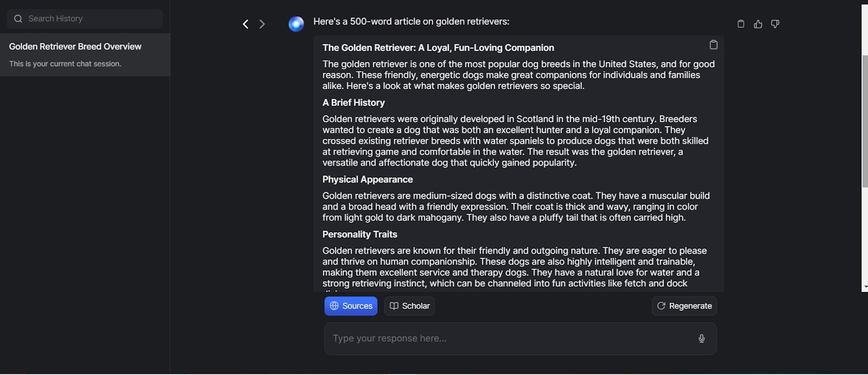Like the response with thumbs up
Viewport: 868px width, 375px height.
point(758,24)
